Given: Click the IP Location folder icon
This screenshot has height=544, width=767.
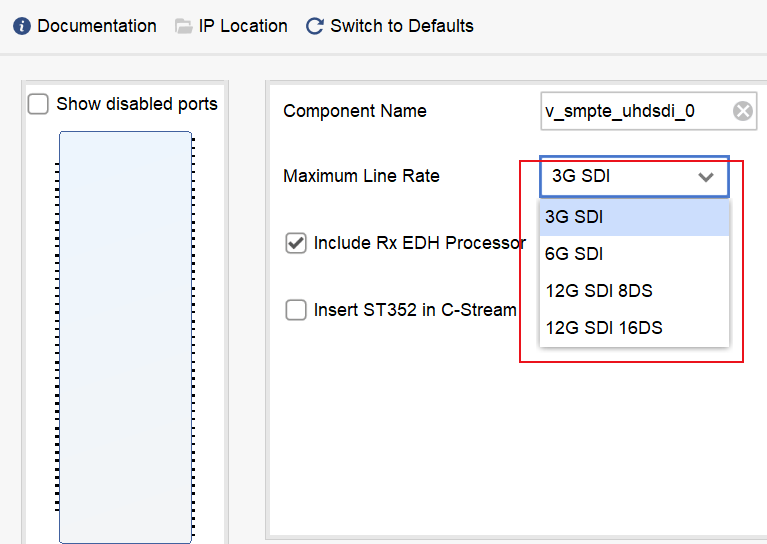Looking at the screenshot, I should [183, 26].
